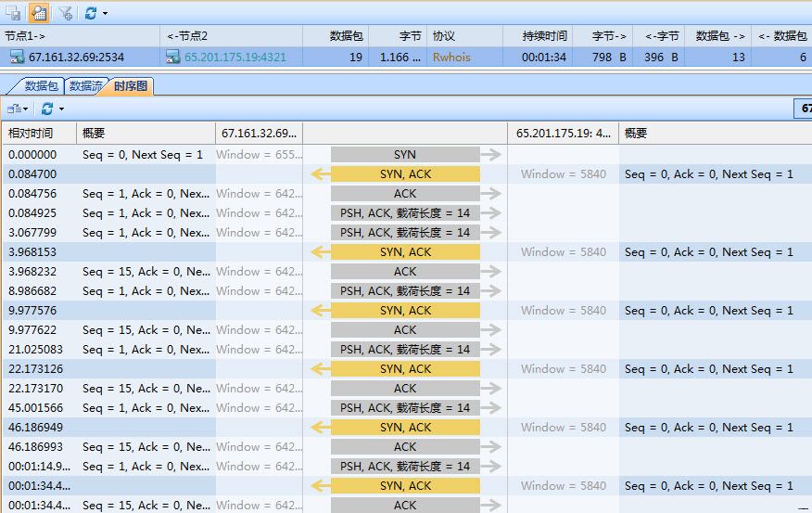Select the PSH, ACK bar at 3.067799

coord(405,232)
